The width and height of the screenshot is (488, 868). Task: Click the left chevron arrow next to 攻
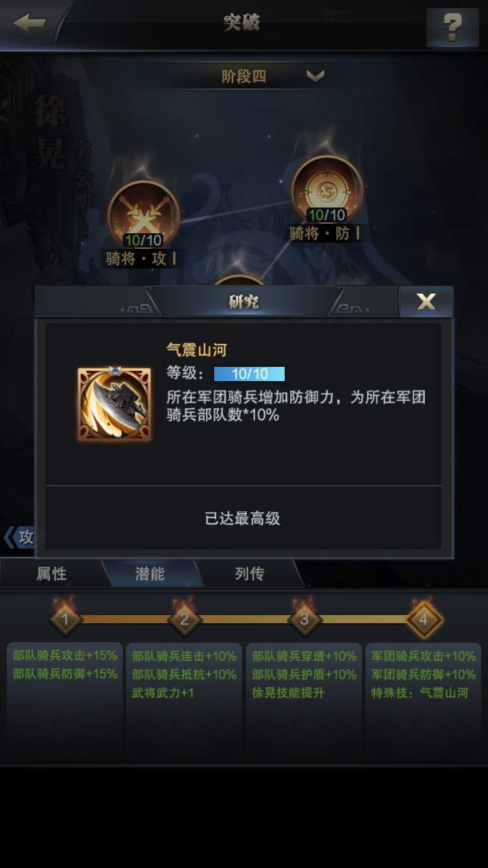point(8,538)
